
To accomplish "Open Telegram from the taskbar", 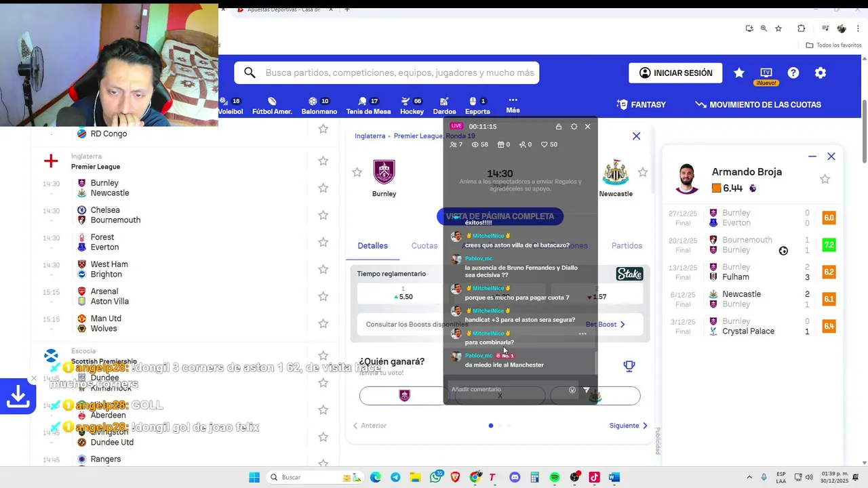I will pos(395,477).
